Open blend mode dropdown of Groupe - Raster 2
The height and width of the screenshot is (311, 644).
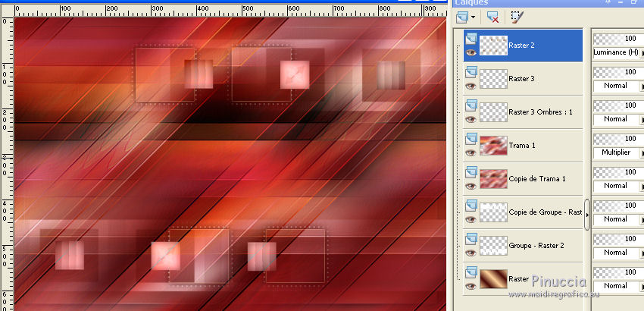[618, 253]
